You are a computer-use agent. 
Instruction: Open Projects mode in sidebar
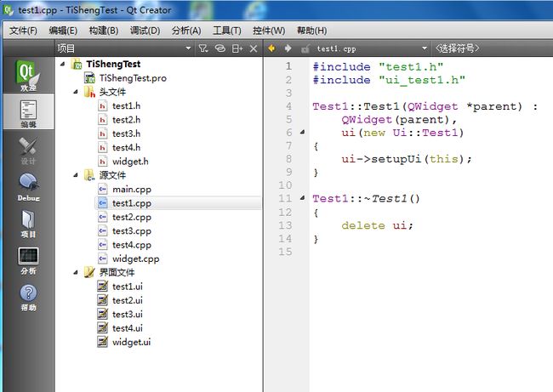coord(28,224)
